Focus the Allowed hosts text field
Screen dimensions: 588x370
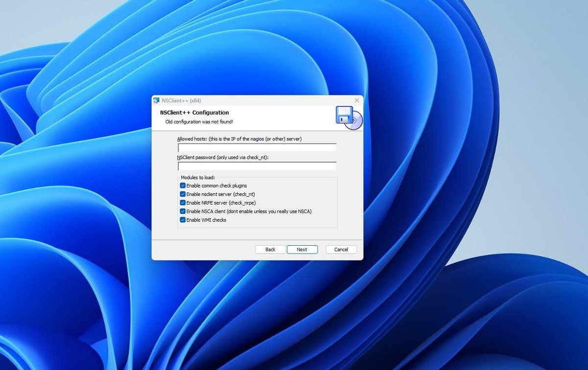pyautogui.click(x=257, y=148)
